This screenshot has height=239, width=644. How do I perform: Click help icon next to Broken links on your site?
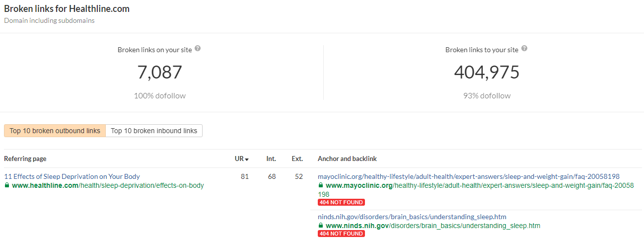pyautogui.click(x=198, y=49)
